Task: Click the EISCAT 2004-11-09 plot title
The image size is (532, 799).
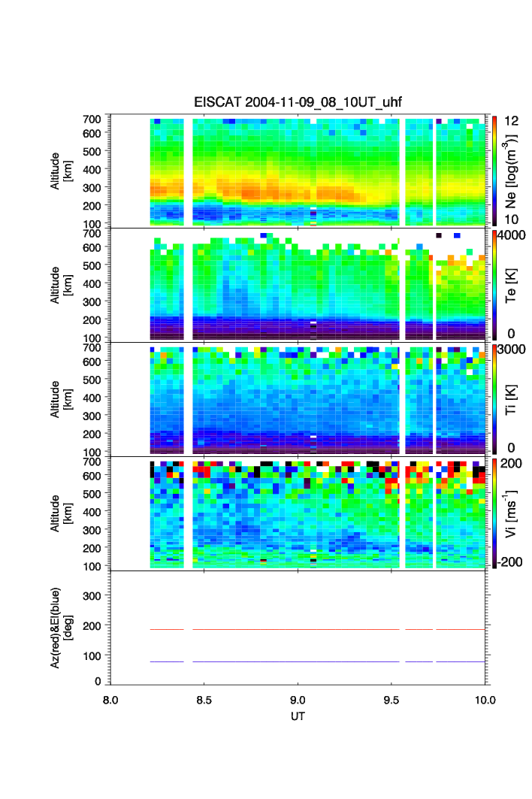Action: click(299, 102)
